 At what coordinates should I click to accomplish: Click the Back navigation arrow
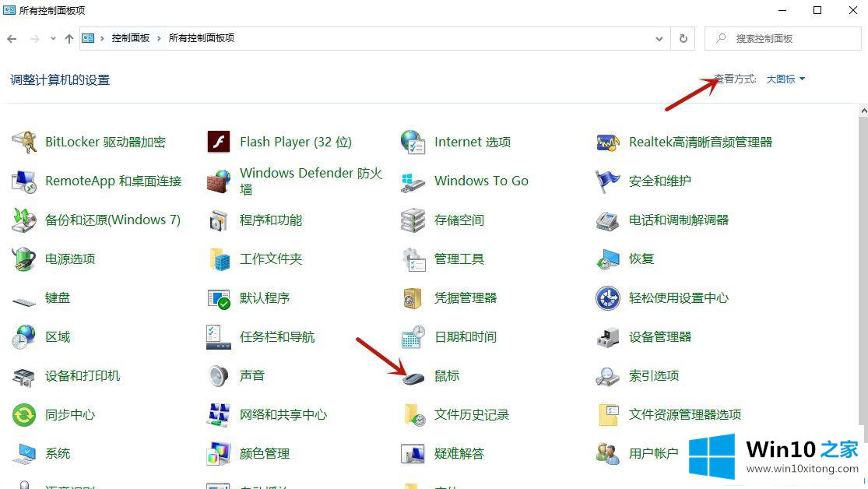click(12, 39)
